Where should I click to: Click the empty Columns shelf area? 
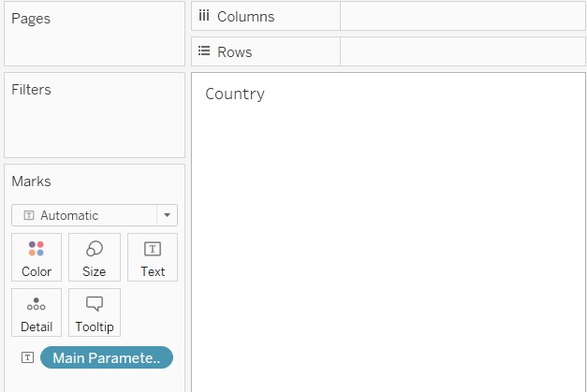[x=462, y=17]
